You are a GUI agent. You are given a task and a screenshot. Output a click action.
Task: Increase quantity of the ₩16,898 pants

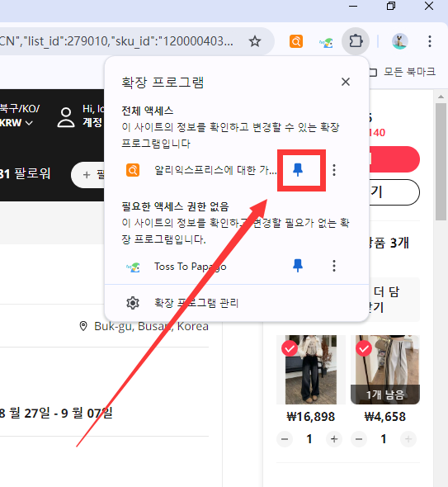[334, 439]
